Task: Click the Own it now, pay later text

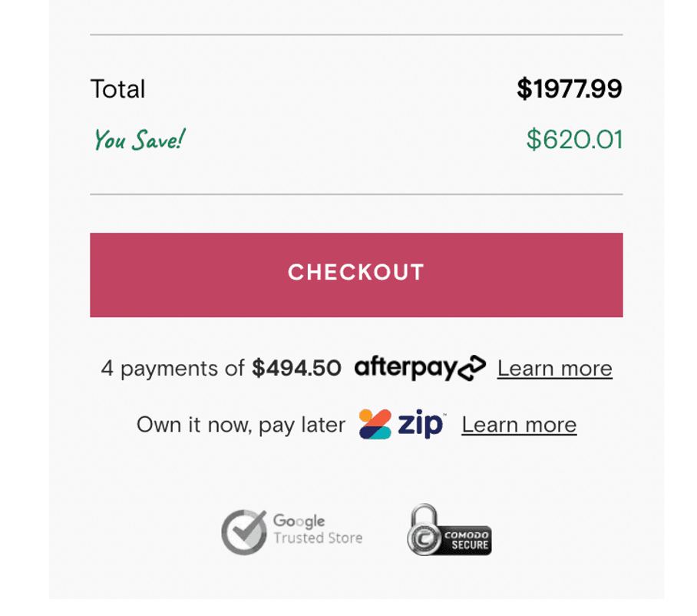Action: 241,426
